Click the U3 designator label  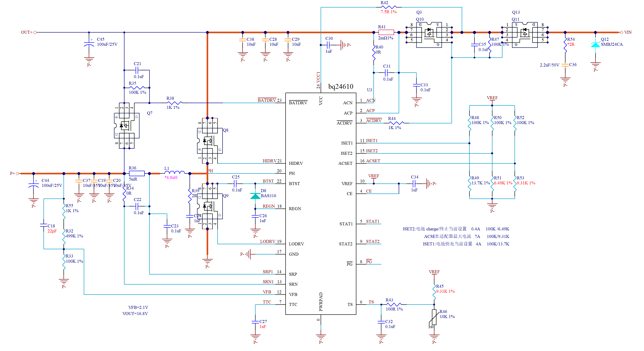point(369,90)
